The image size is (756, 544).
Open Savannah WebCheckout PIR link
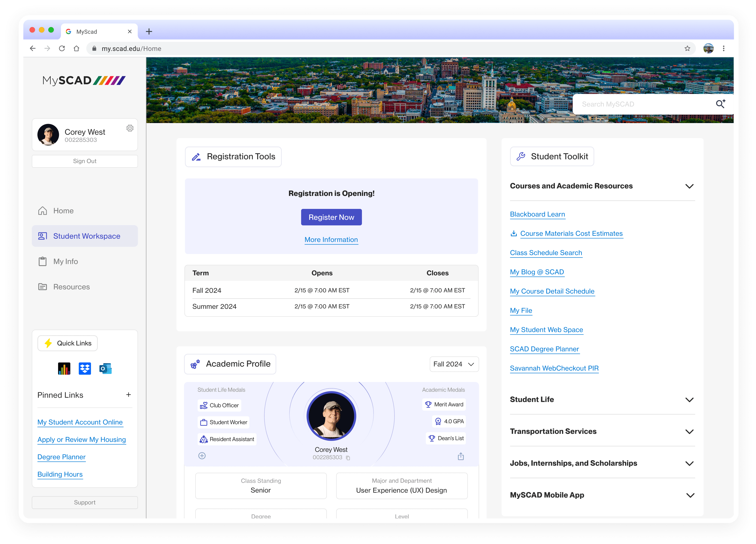[554, 368]
